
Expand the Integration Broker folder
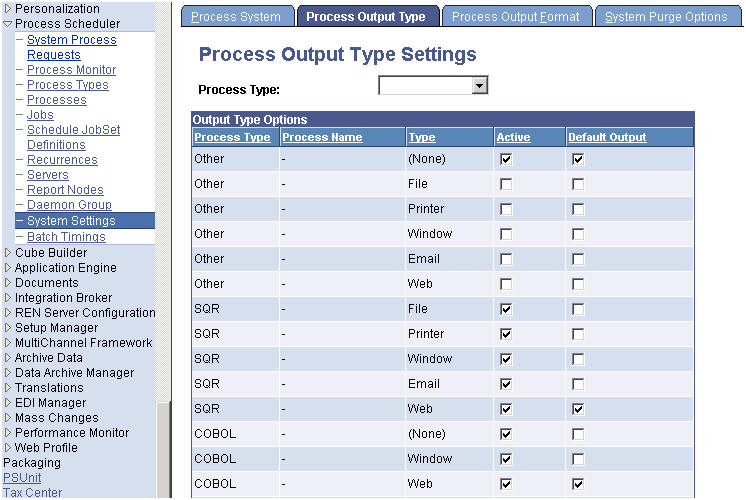(x=8, y=298)
